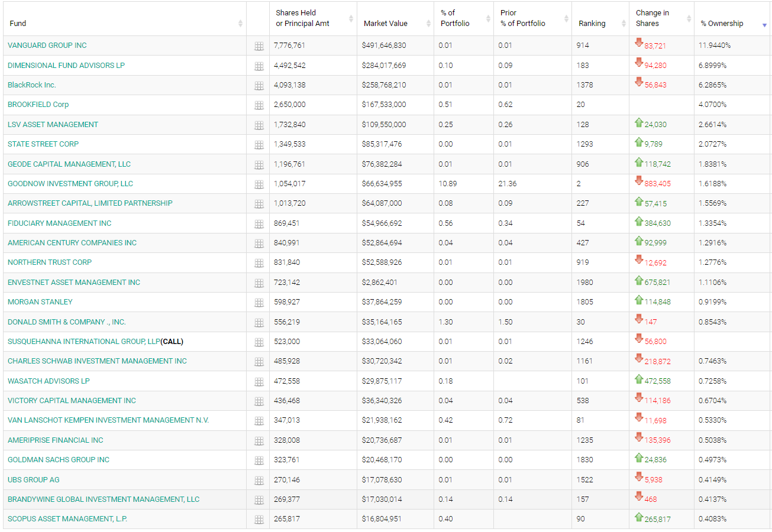This screenshot has width=772, height=532.
Task: Open grid icon in Goldman Sachs Group row
Action: coord(259,460)
